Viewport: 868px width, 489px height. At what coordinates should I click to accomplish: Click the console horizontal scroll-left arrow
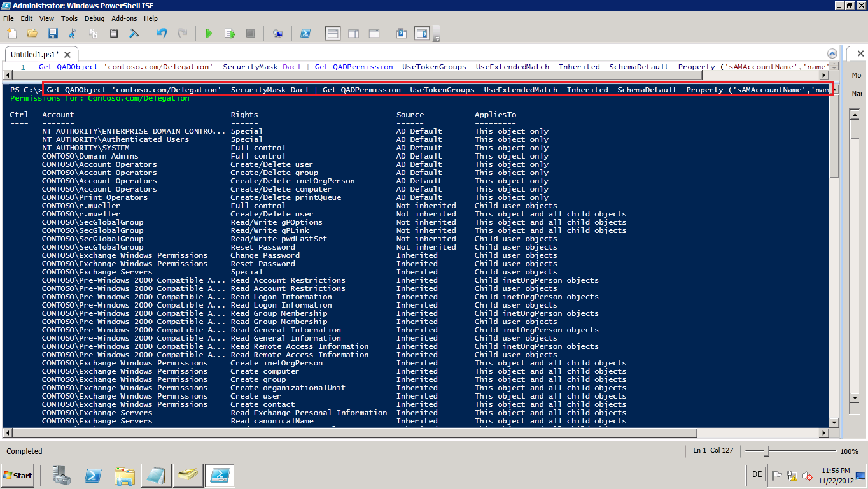pos(7,432)
